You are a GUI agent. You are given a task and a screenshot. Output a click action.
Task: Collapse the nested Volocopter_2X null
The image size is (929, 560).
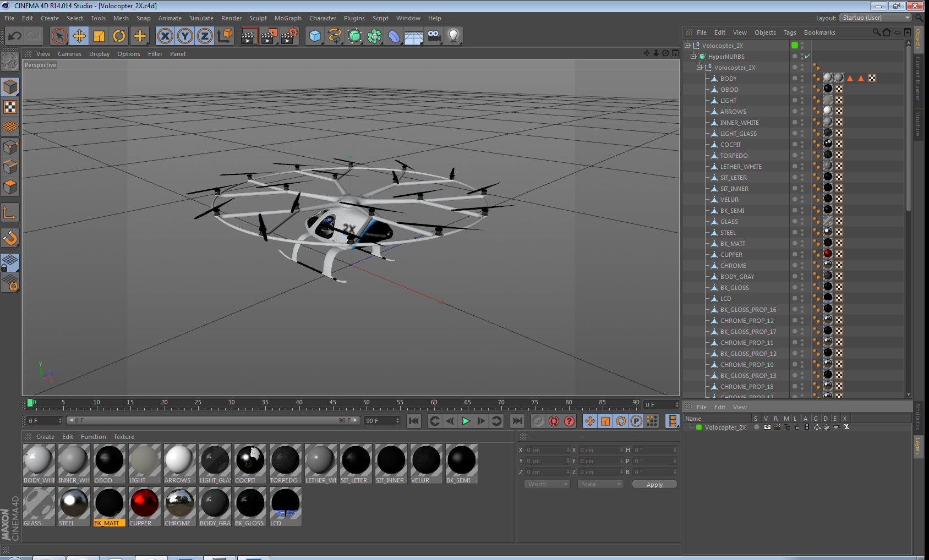[700, 68]
